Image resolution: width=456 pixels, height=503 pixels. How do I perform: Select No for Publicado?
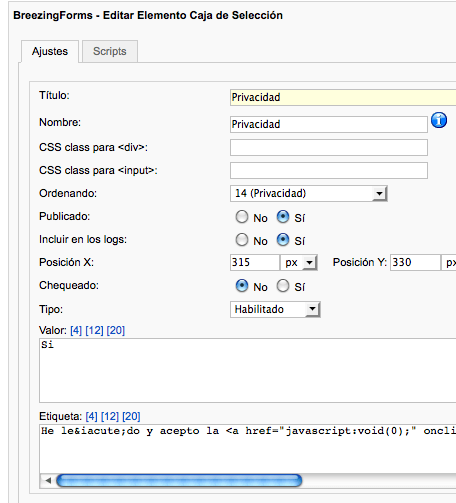(x=242, y=217)
